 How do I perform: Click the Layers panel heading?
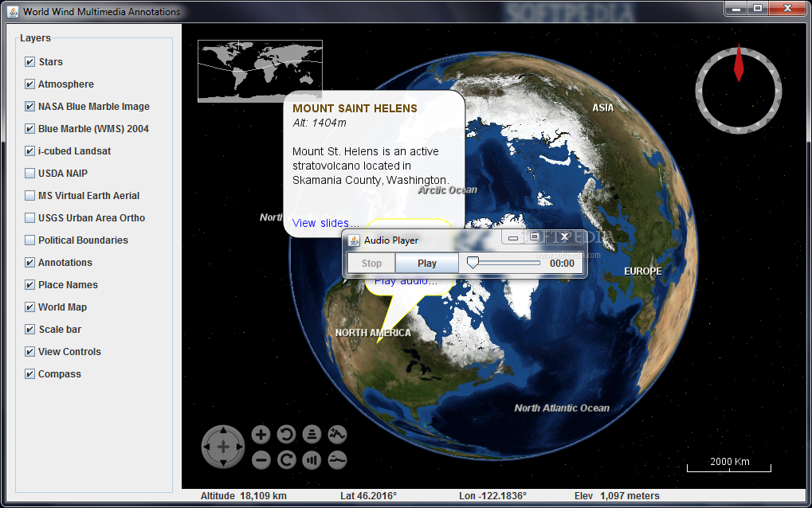coord(35,37)
